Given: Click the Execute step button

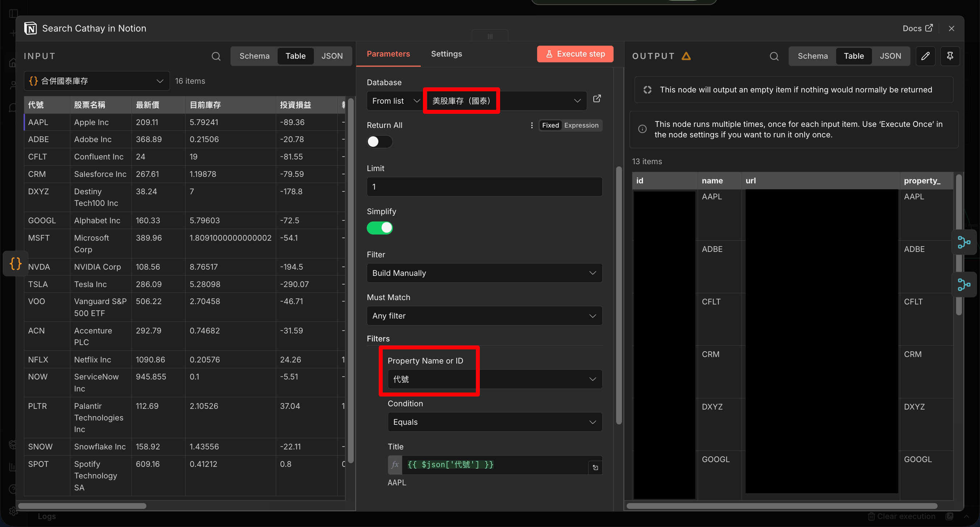Looking at the screenshot, I should [x=575, y=54].
